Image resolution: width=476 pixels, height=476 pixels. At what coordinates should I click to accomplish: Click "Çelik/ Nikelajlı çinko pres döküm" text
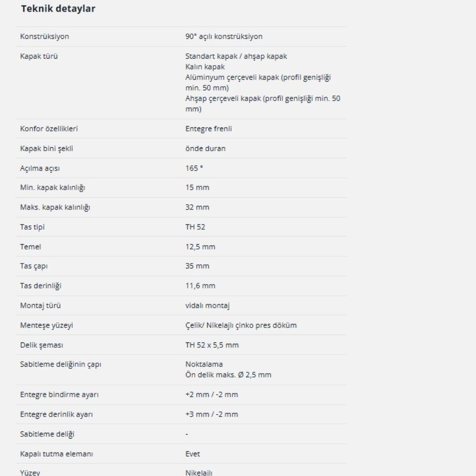(x=241, y=325)
